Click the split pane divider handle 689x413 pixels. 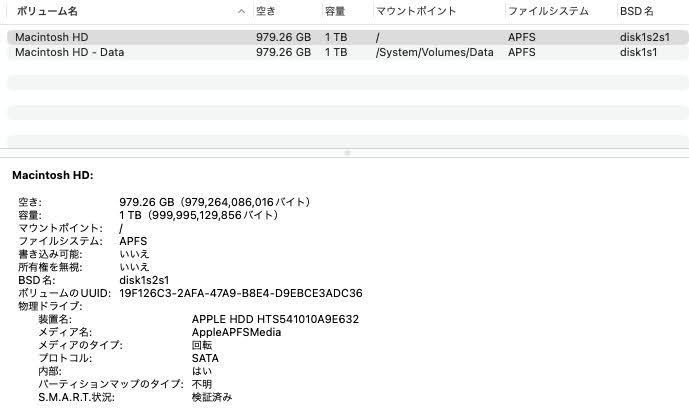[347, 153]
